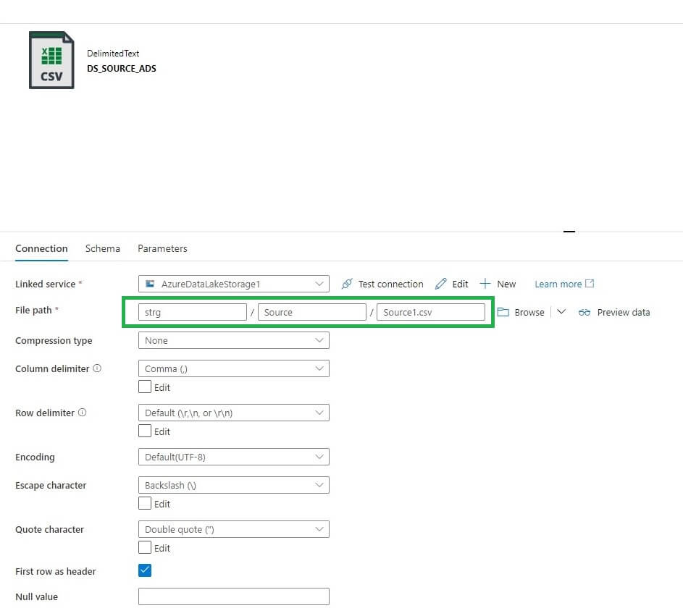Enable Edit checkbox under Column delimiter
Screen dimensions: 683x616
[145, 387]
